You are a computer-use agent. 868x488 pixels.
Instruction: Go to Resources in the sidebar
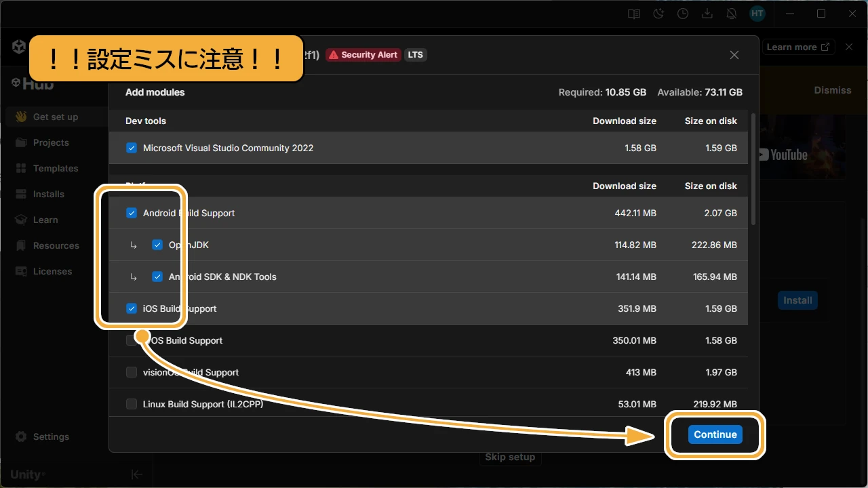[56, 245]
